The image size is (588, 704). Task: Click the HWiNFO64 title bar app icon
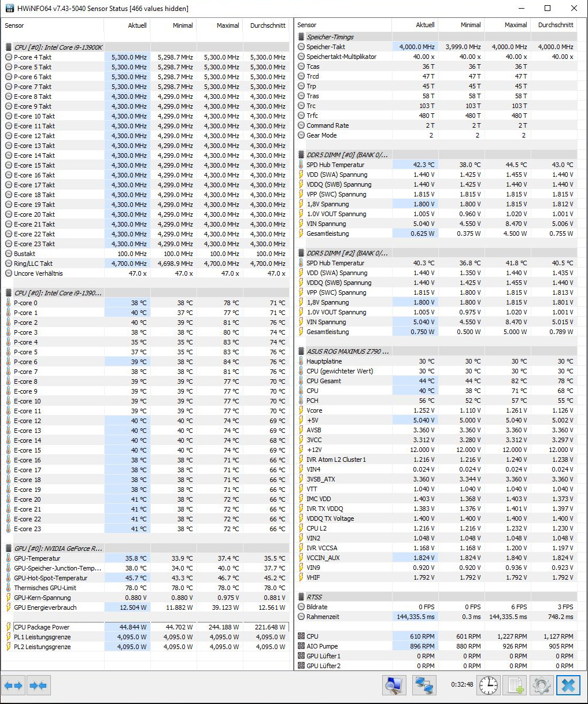coord(10,9)
